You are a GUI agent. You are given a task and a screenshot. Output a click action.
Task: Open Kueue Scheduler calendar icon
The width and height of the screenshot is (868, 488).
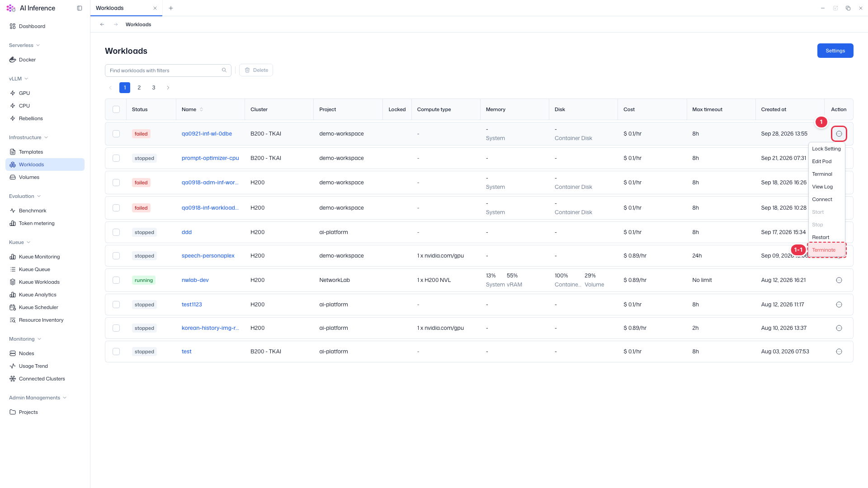pos(13,307)
